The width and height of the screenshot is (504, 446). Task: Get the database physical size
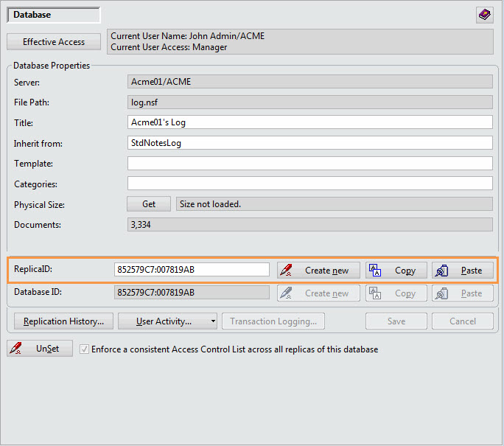point(149,204)
